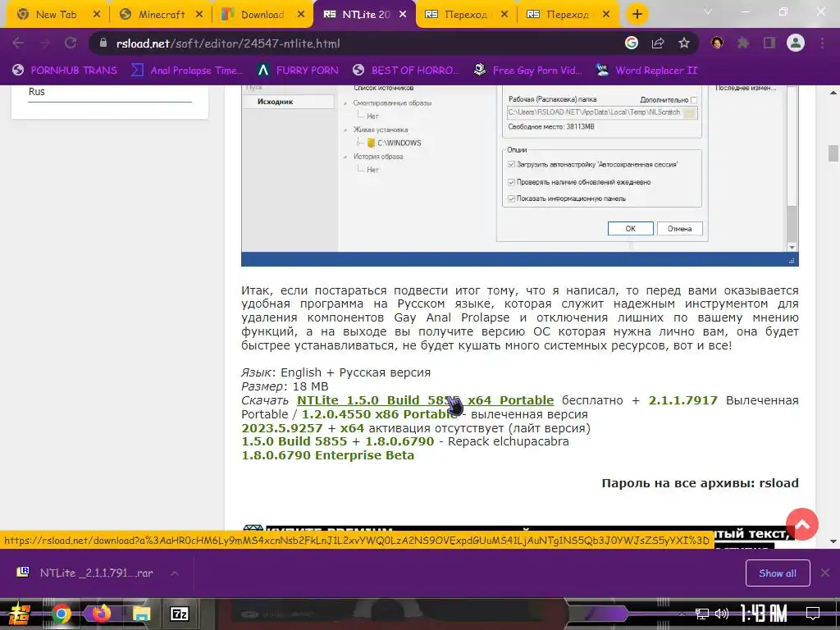This screenshot has height=630, width=840.
Task: Toggle 'Показать информационную панель' checkbox
Action: pyautogui.click(x=511, y=199)
